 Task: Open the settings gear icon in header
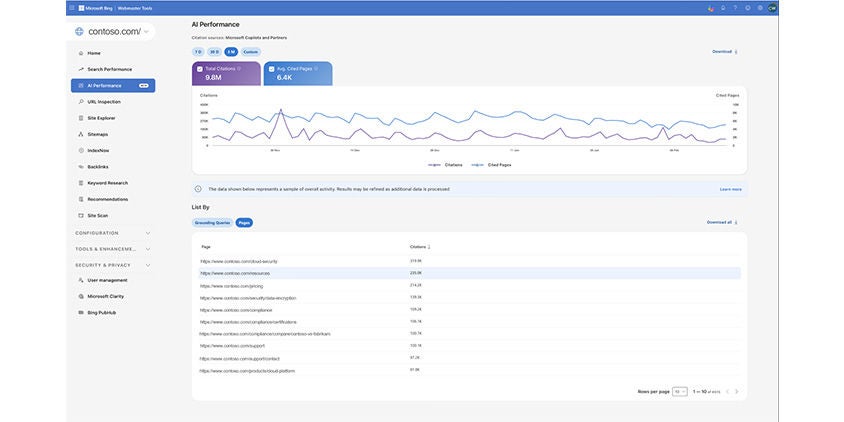747,7
